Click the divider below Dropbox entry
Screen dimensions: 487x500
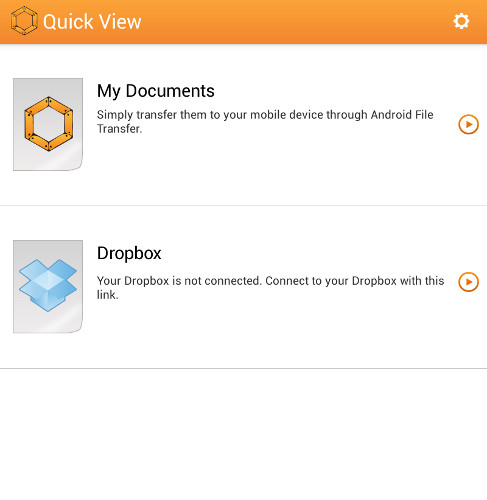click(x=243, y=368)
